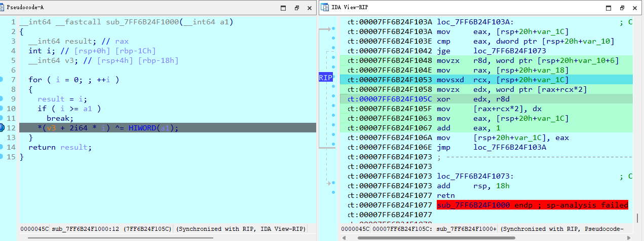Restore the Pseudocode-A panel window
Screen dimensions: 644x241
click(283, 8)
